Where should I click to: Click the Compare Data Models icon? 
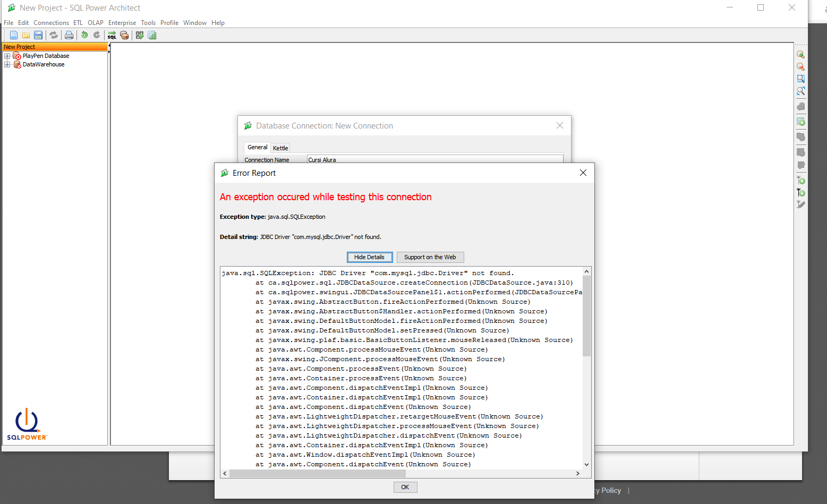click(124, 35)
